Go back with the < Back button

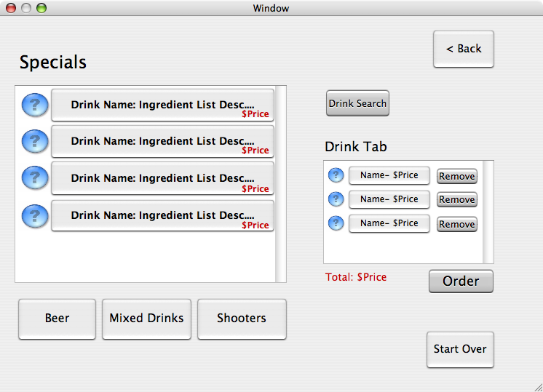464,49
